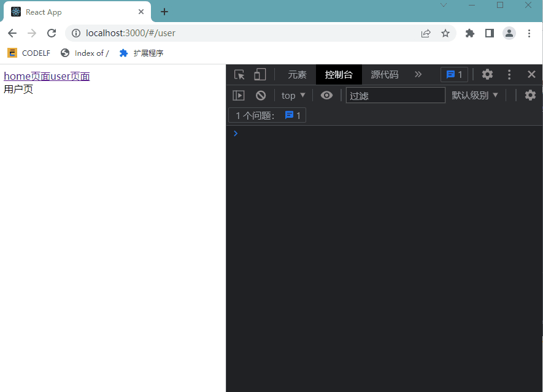Open the CODELF bookmark
Screen dimensions: 543x392
[29, 53]
